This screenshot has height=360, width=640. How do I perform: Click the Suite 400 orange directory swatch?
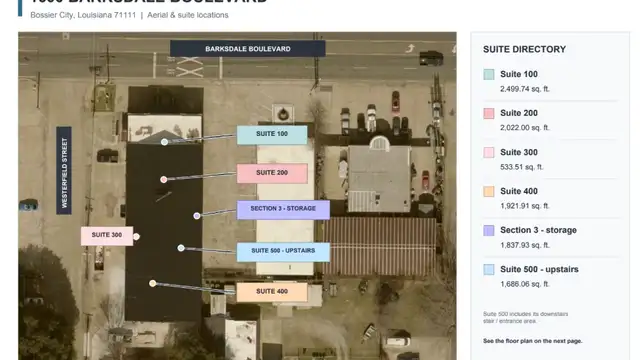pos(489,191)
